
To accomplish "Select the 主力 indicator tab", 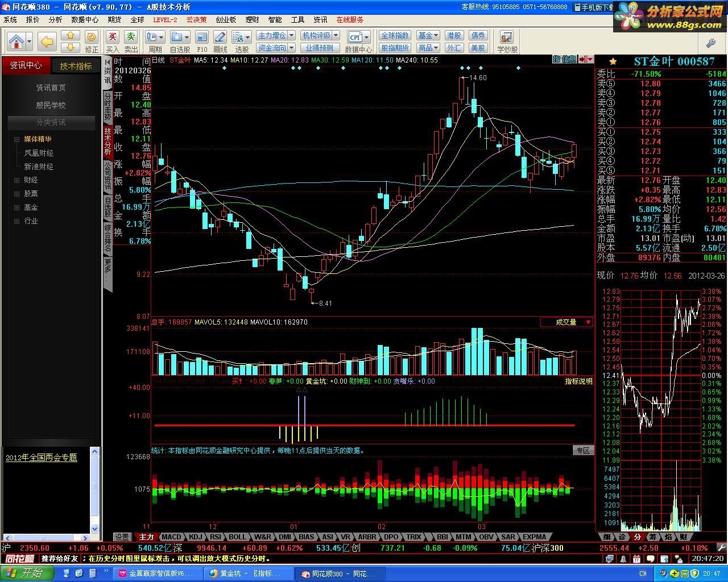I will (146, 537).
